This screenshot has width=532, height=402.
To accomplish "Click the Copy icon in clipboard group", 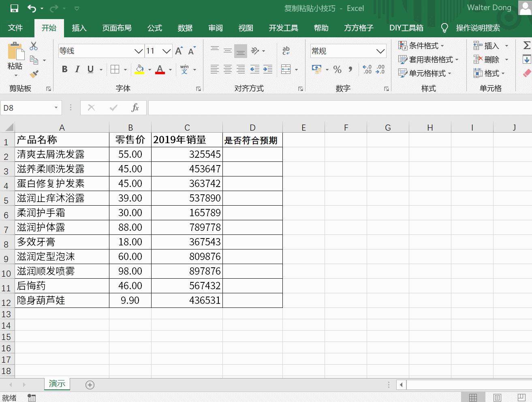I will [34, 60].
